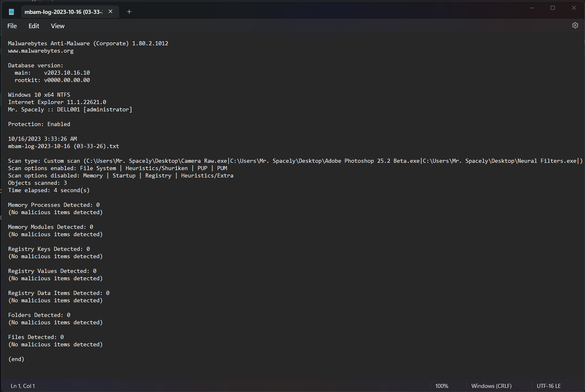
Task: Click the Malwarebytes Anti-Malware (Corporate) 1.80.2.1012 line
Action: pos(88,43)
